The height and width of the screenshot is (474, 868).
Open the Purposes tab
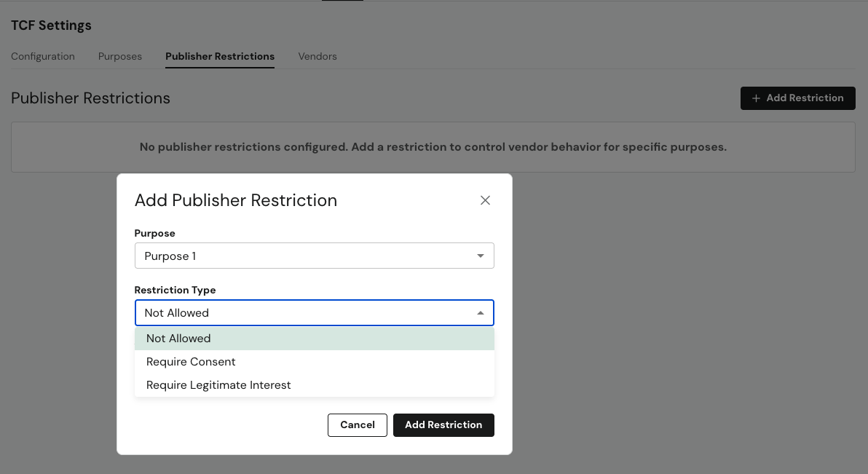pyautogui.click(x=120, y=57)
